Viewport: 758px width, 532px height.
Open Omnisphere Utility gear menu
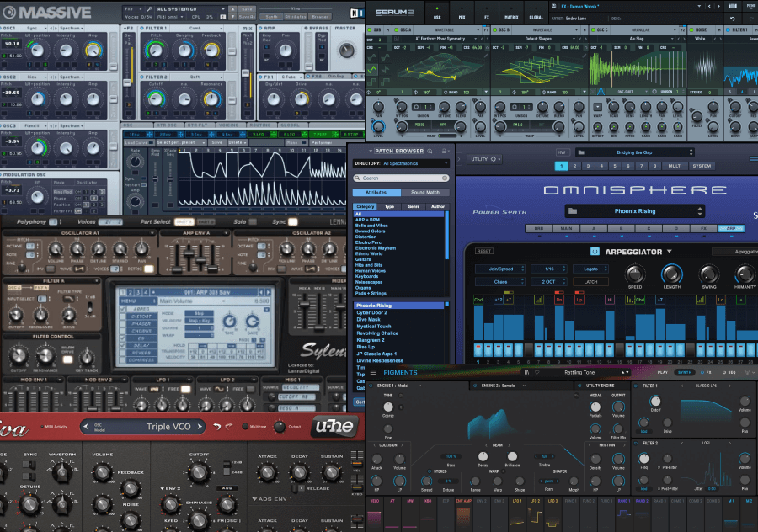click(485, 159)
